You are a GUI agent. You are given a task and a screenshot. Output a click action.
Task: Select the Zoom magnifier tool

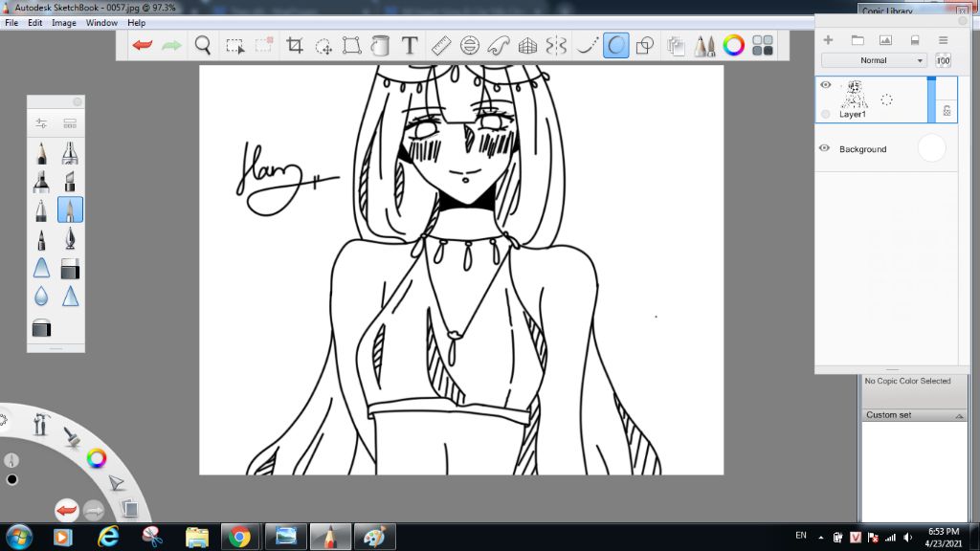203,45
